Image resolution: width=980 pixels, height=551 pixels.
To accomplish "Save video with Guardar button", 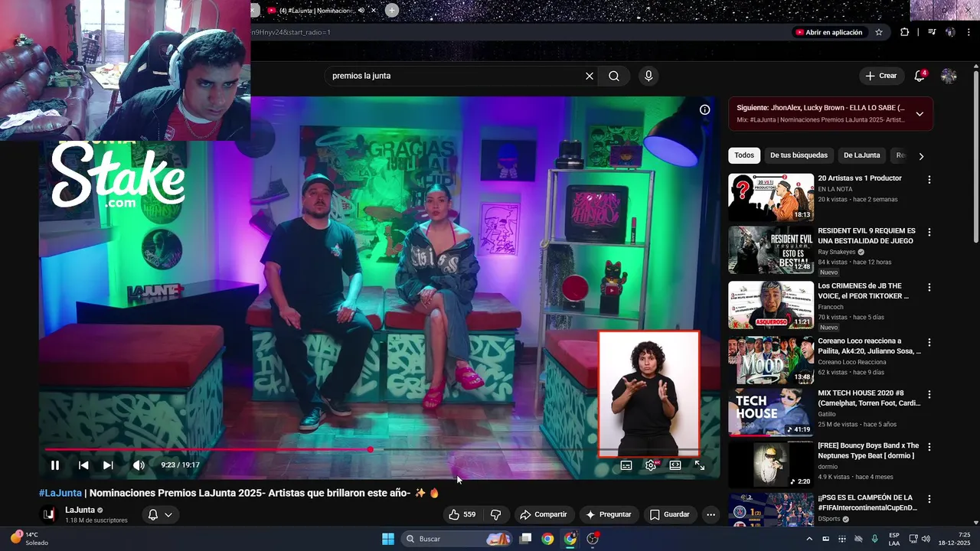I will (670, 514).
